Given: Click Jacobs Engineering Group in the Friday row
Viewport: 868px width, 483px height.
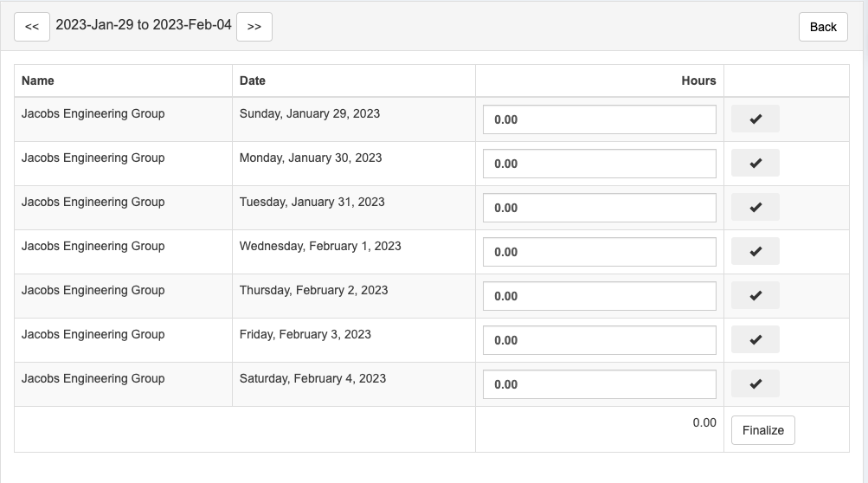Looking at the screenshot, I should tap(93, 335).
